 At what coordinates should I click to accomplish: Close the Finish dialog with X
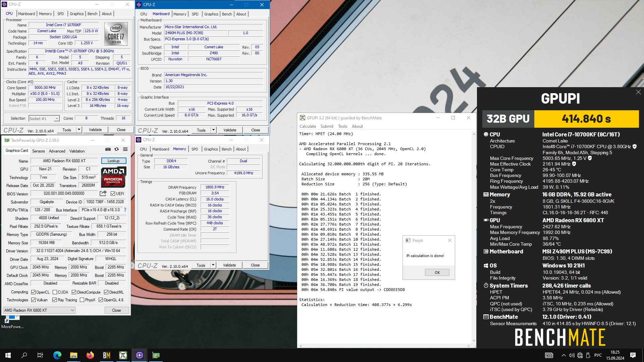[x=450, y=240]
